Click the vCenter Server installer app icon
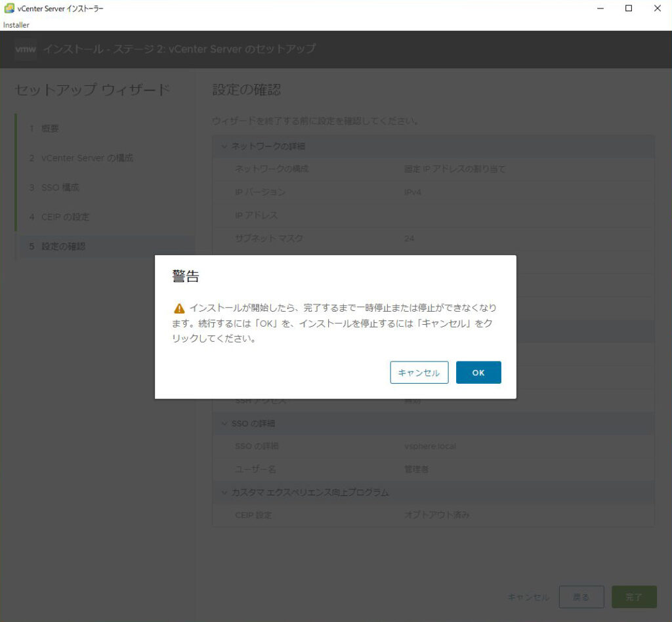672x622 pixels. [x=9, y=8]
